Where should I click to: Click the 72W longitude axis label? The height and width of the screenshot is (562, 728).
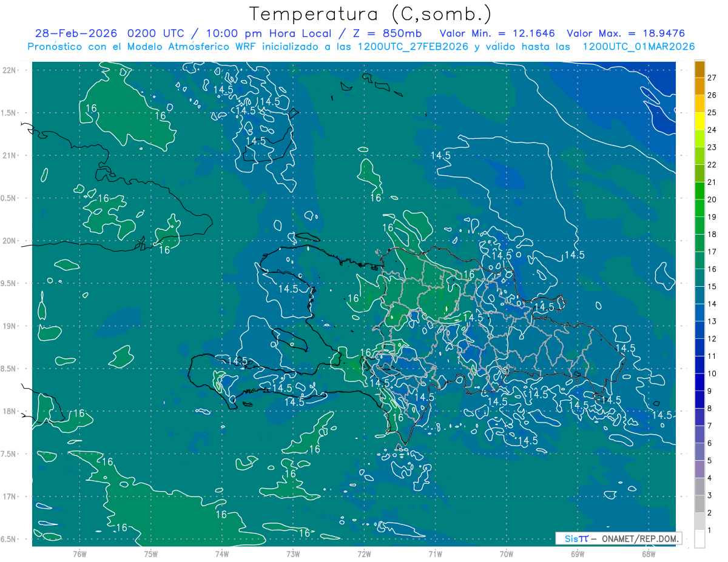[x=364, y=554]
